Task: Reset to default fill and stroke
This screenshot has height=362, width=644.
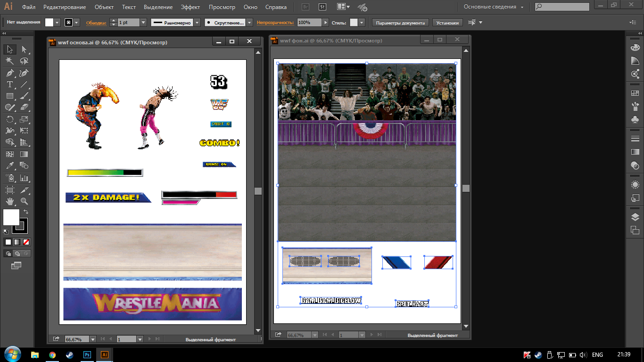Action: [6, 231]
